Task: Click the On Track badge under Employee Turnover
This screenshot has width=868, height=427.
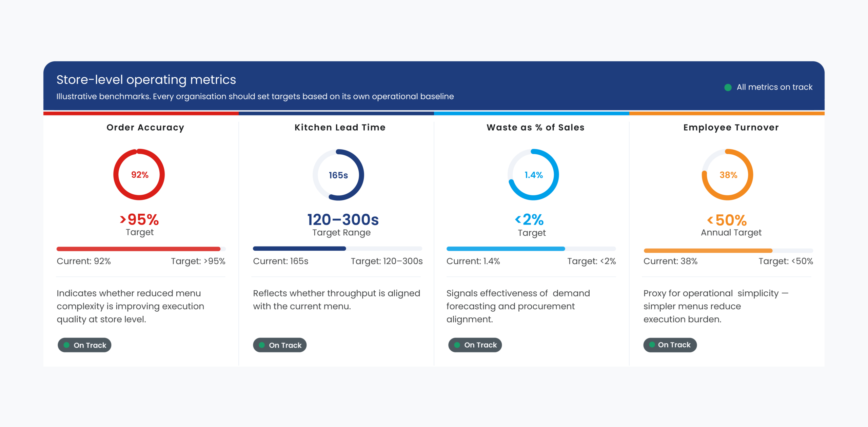Action: (x=670, y=345)
